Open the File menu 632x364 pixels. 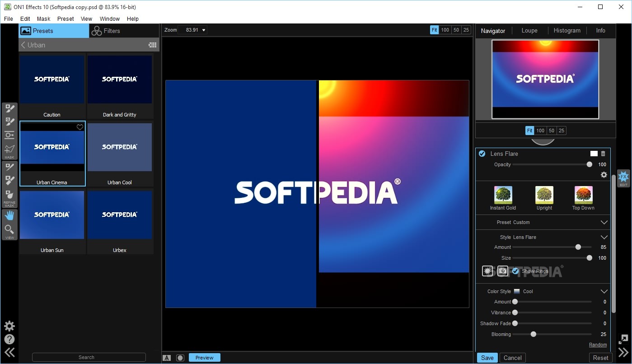9,19
